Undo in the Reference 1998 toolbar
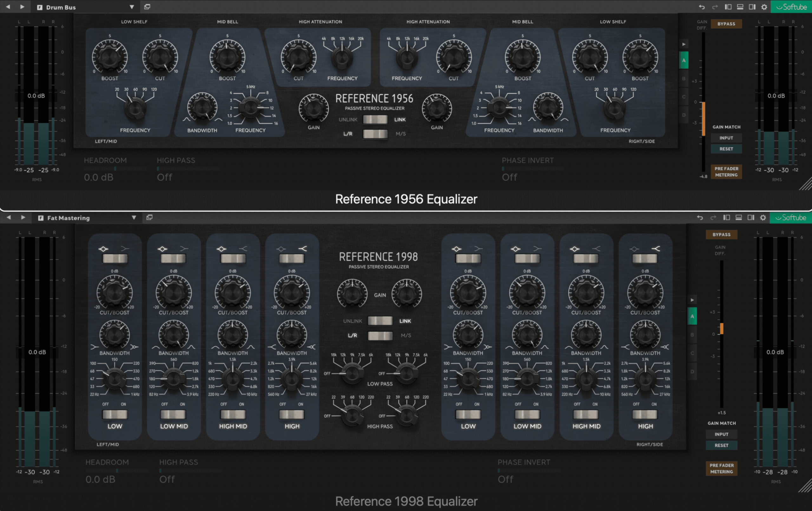Screen dimensions: 812x511 (x=700, y=218)
